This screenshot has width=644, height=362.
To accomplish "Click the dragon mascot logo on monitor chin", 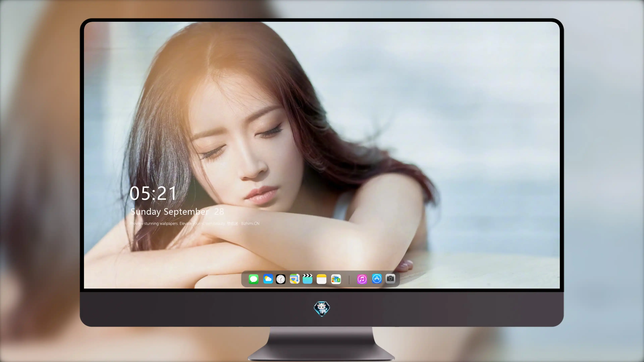I will pos(322,309).
